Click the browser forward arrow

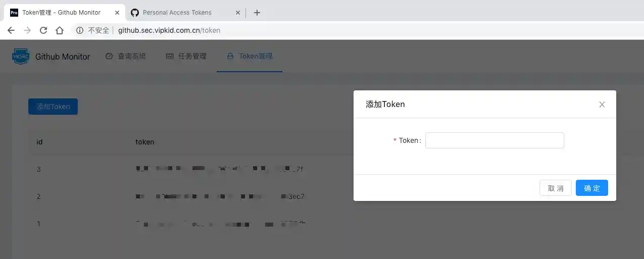click(x=27, y=30)
